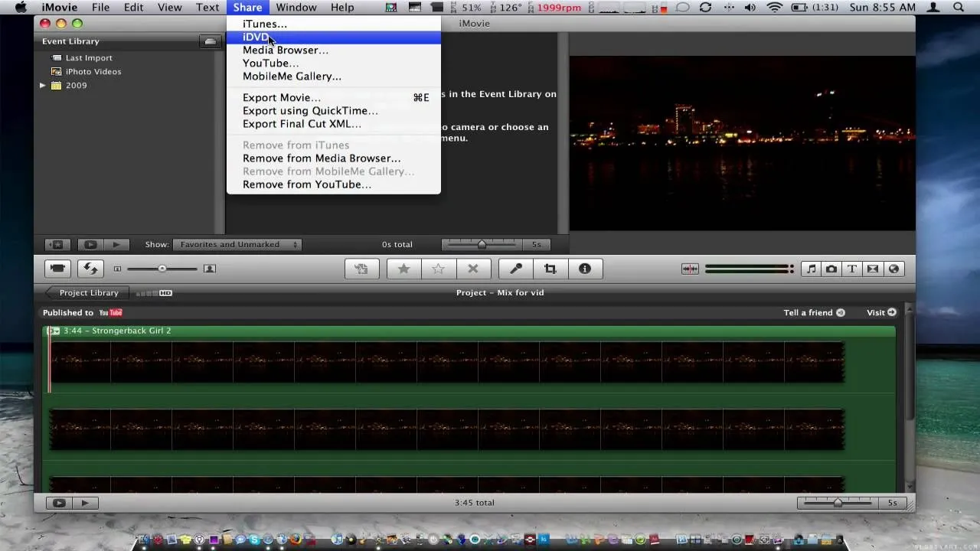The width and height of the screenshot is (980, 551).
Task: Click the add selection to project button
Action: point(361,269)
